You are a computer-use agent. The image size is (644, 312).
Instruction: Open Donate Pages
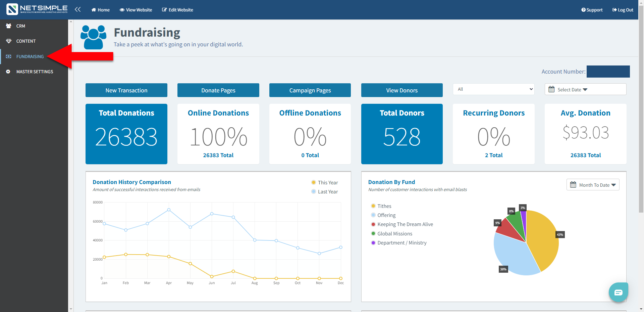click(x=218, y=90)
